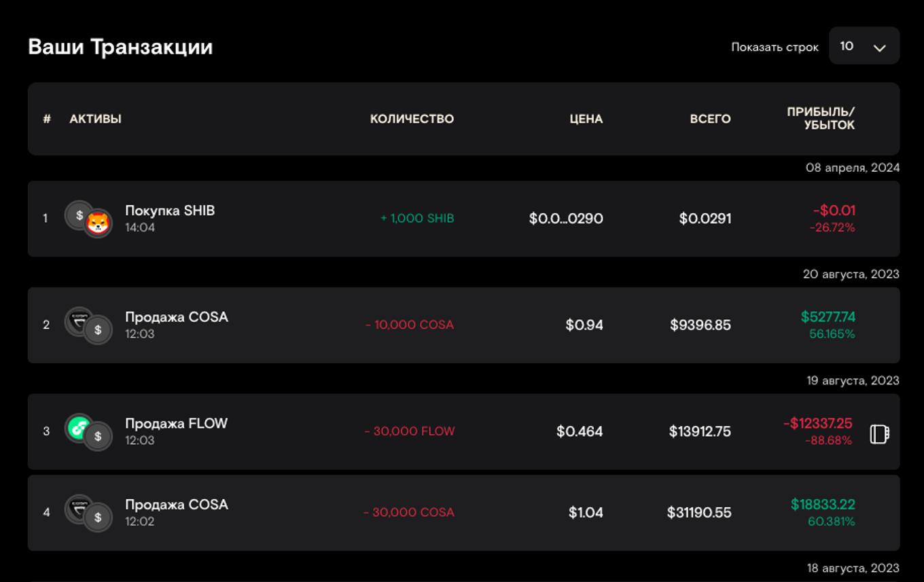This screenshot has width=924, height=582.
Task: Click the chevron arrow beside the 10 value
Action: [x=879, y=48]
